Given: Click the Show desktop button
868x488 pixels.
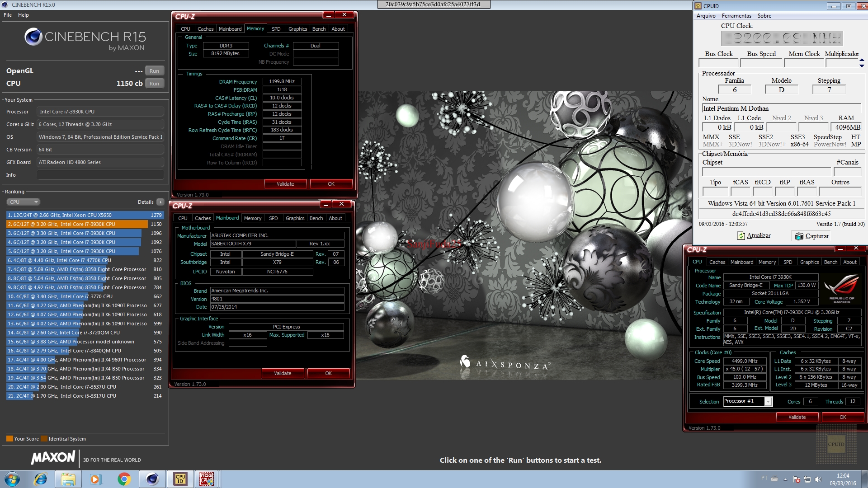Looking at the screenshot, I should tap(864, 479).
